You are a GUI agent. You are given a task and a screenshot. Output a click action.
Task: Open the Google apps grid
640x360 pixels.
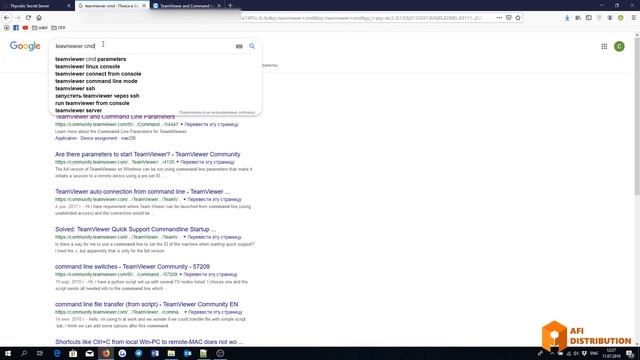(x=604, y=46)
